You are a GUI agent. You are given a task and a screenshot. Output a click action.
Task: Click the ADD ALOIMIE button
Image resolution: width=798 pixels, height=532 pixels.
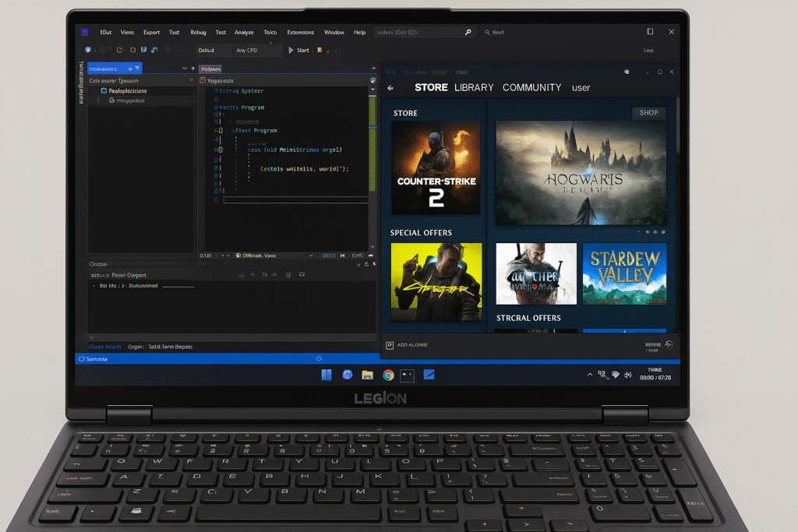[407, 345]
